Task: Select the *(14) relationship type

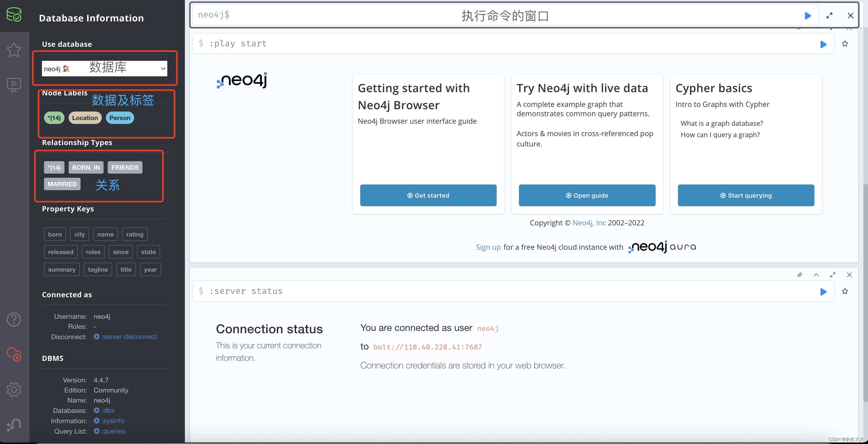Action: coord(54,167)
